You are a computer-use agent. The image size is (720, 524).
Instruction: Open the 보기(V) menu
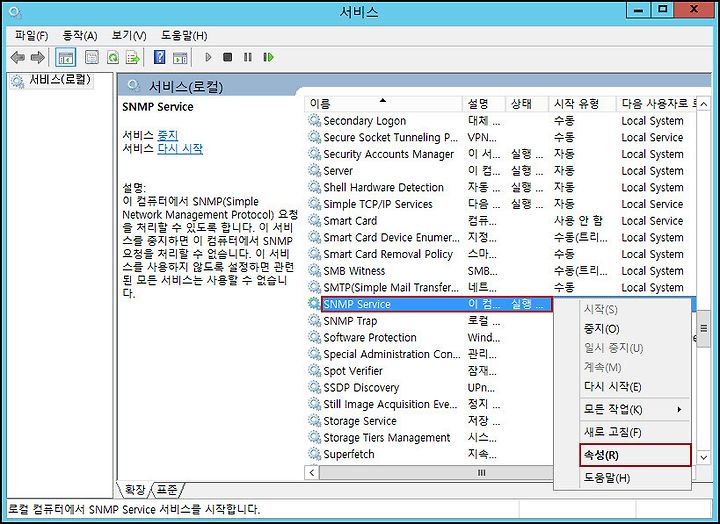(129, 35)
